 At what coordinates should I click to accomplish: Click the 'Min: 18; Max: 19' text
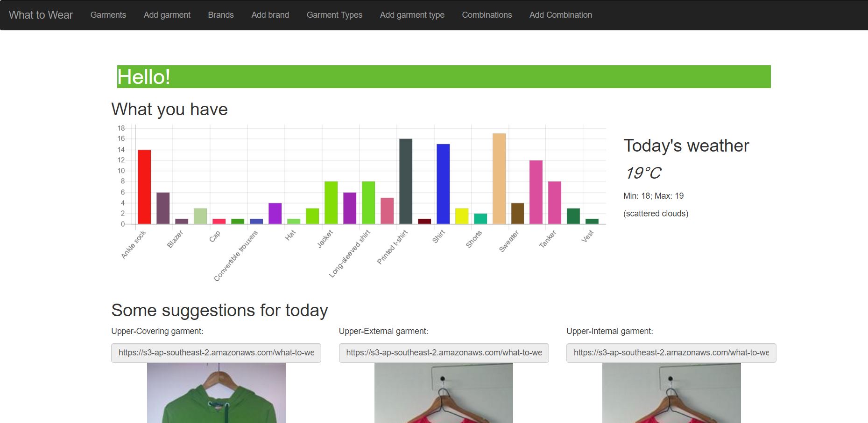click(x=653, y=196)
